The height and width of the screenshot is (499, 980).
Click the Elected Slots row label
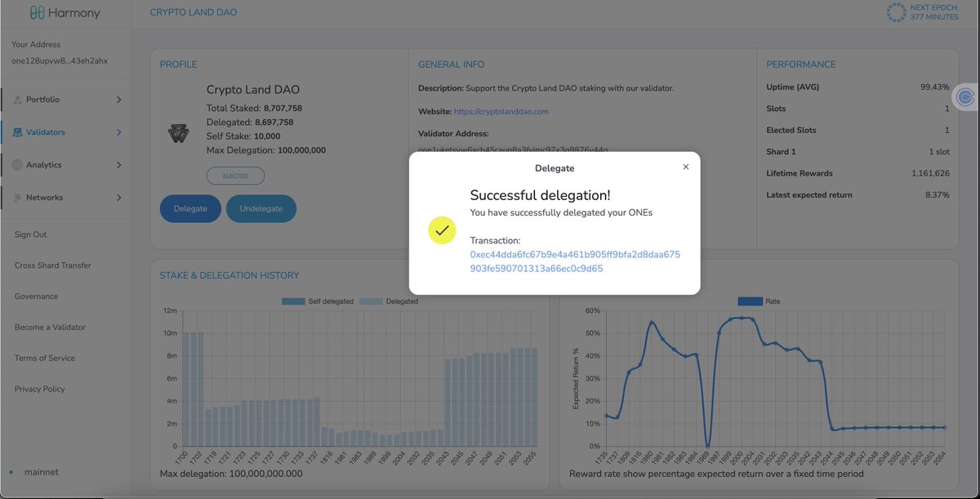click(x=791, y=130)
